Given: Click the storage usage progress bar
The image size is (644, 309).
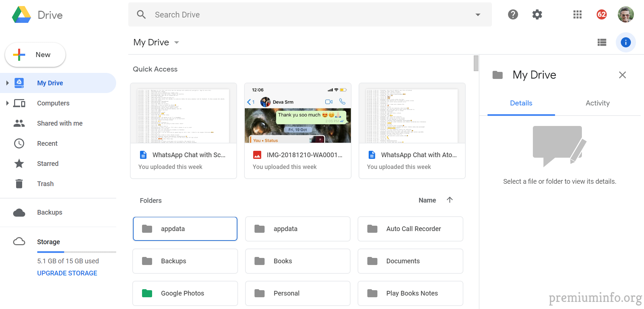Looking at the screenshot, I should tap(77, 252).
